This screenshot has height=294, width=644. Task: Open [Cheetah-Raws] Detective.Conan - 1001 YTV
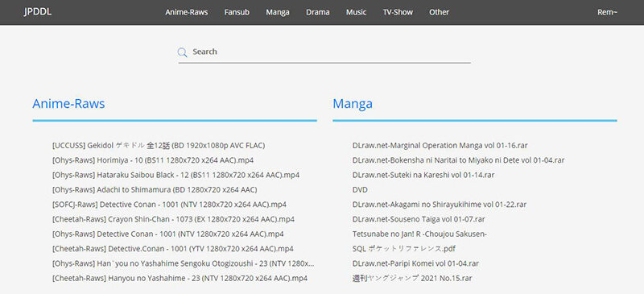point(173,249)
